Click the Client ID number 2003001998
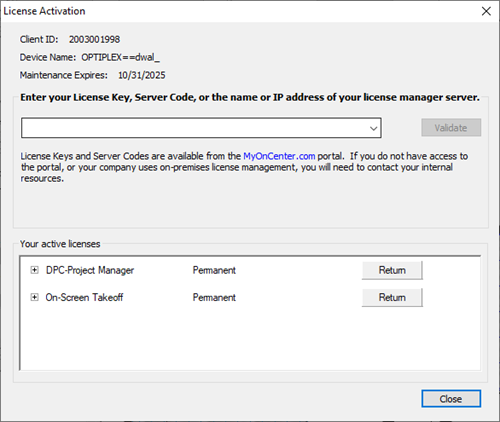Viewport: 500px width, 422px height. [x=94, y=39]
